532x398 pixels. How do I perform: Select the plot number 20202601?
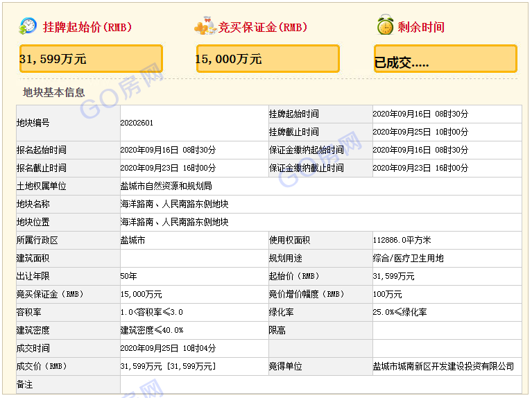tap(137, 123)
